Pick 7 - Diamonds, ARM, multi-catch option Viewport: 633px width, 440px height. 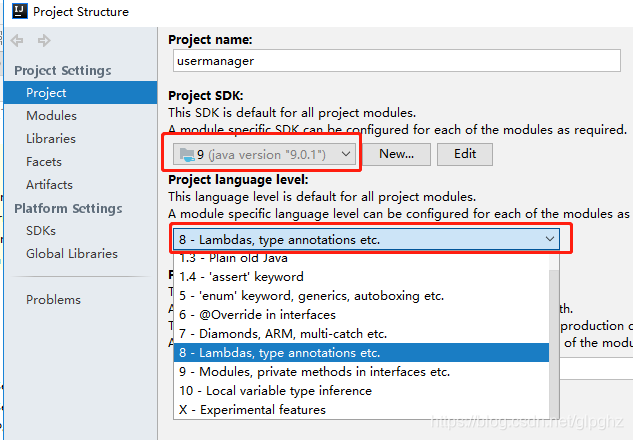point(361,333)
